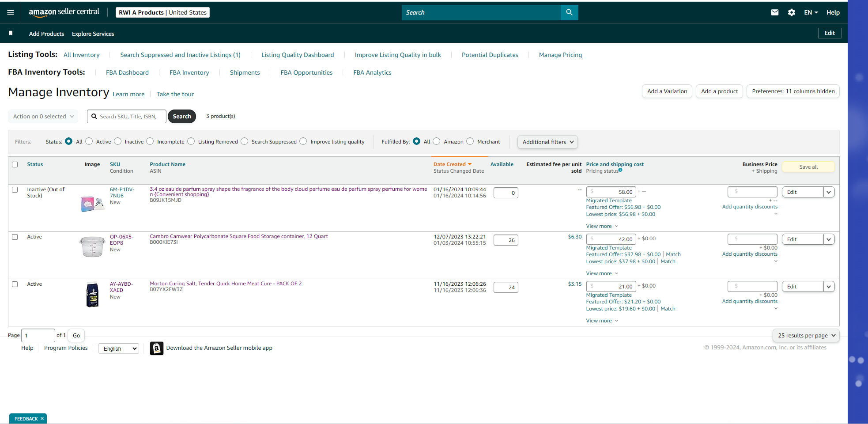Filter Fulfilled By Merchant

(470, 141)
